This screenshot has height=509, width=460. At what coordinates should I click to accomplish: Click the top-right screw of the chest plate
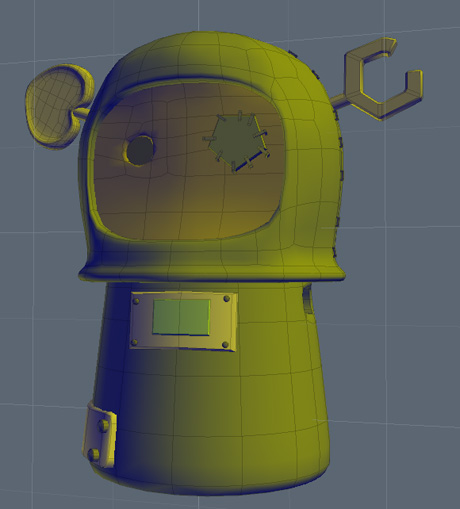(x=227, y=299)
